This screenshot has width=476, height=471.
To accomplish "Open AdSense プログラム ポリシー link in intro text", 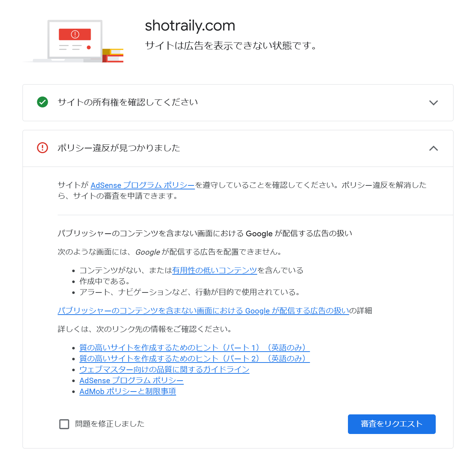I will tap(143, 185).
